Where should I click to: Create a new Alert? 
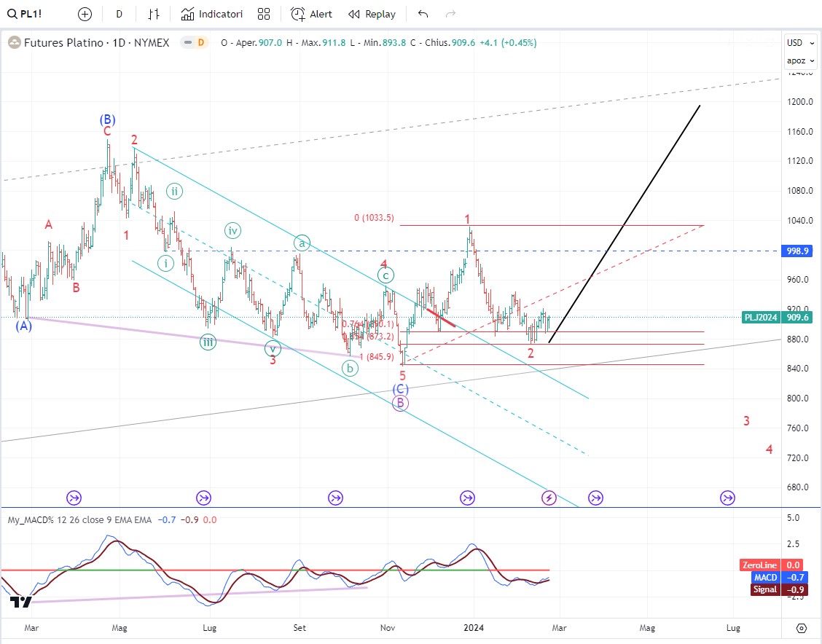(311, 14)
